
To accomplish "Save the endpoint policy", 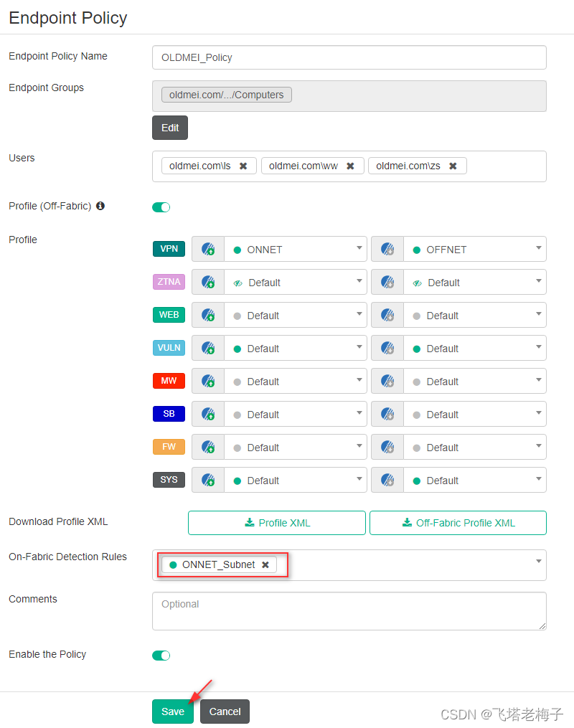I will click(x=173, y=712).
